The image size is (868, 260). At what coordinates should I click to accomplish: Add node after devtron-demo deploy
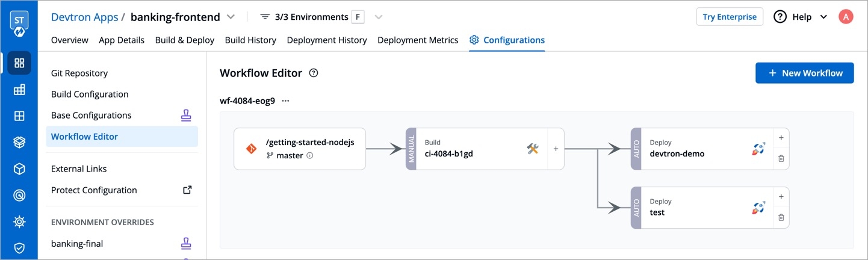click(x=781, y=138)
